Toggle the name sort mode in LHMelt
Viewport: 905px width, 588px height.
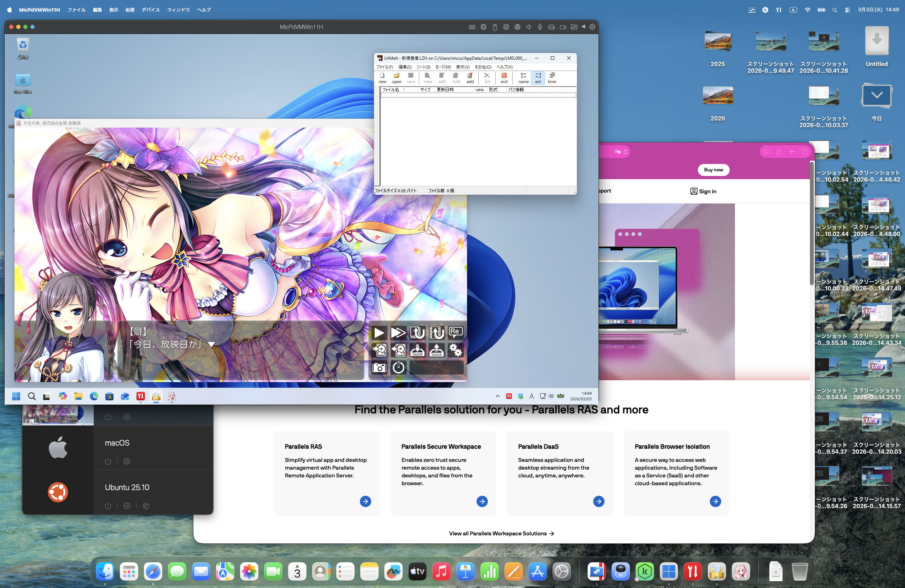tap(523, 78)
